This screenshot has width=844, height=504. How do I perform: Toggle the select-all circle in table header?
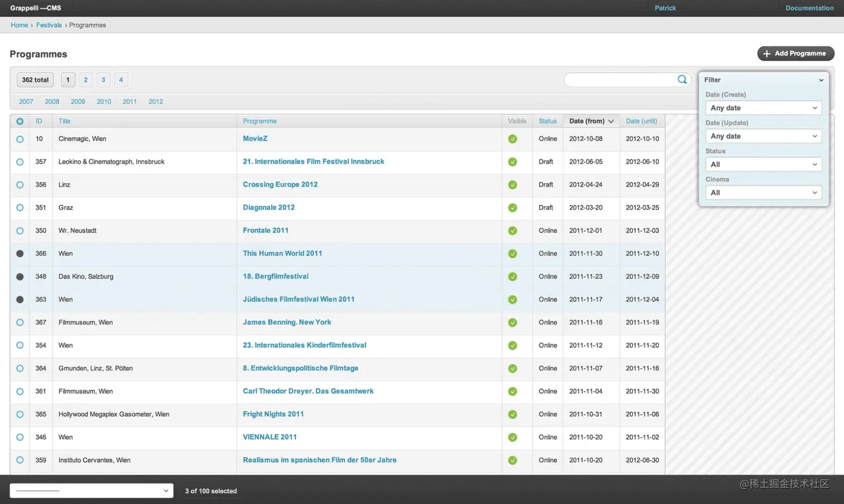click(x=20, y=121)
